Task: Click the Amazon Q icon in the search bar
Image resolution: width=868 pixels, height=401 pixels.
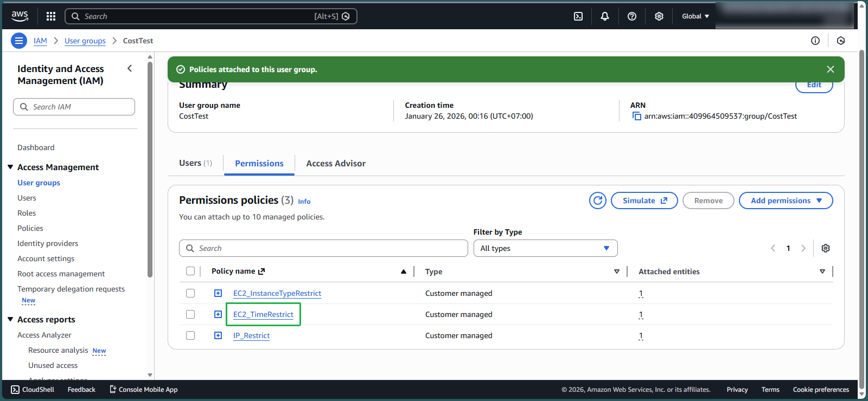Action: pos(346,16)
